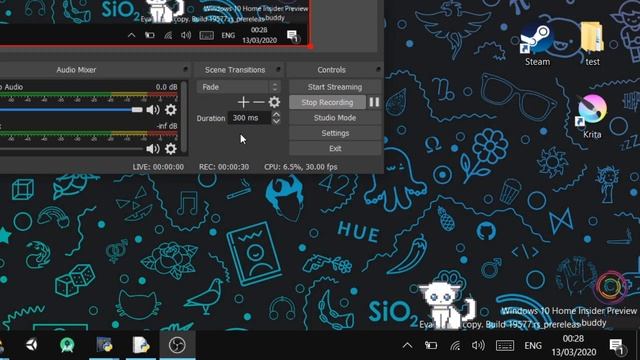
Task: Select the test folder on desktop
Action: 592,44
